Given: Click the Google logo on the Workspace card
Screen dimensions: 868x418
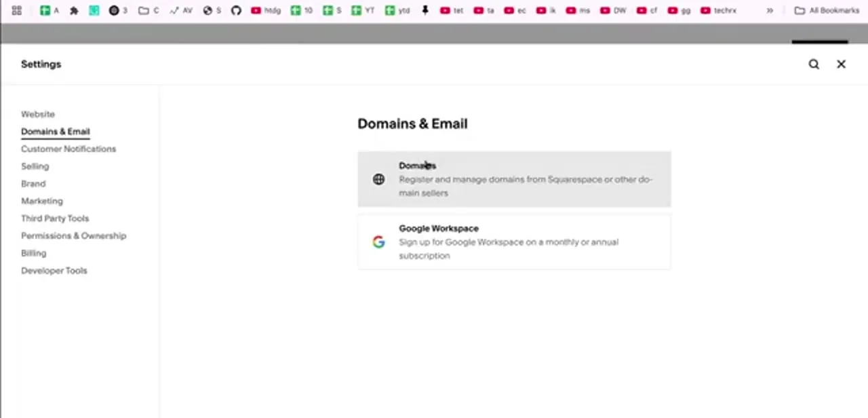Looking at the screenshot, I should (378, 242).
